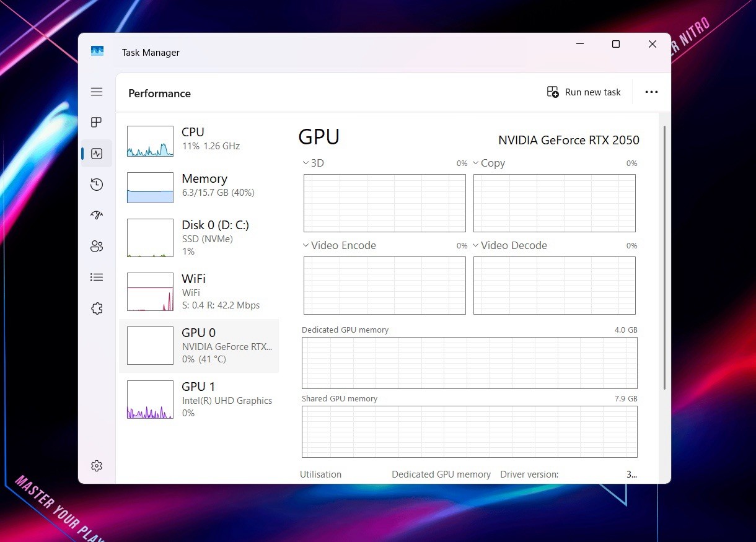Screen dimensions: 756x542
Task: Click the Copy utilisation graph
Action: pyautogui.click(x=555, y=203)
